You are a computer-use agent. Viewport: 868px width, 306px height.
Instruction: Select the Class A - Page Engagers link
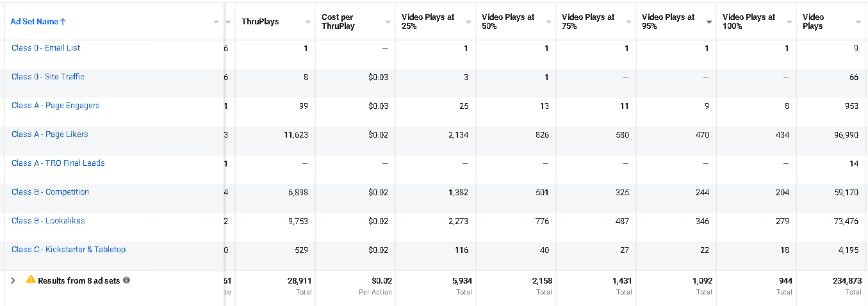[56, 106]
